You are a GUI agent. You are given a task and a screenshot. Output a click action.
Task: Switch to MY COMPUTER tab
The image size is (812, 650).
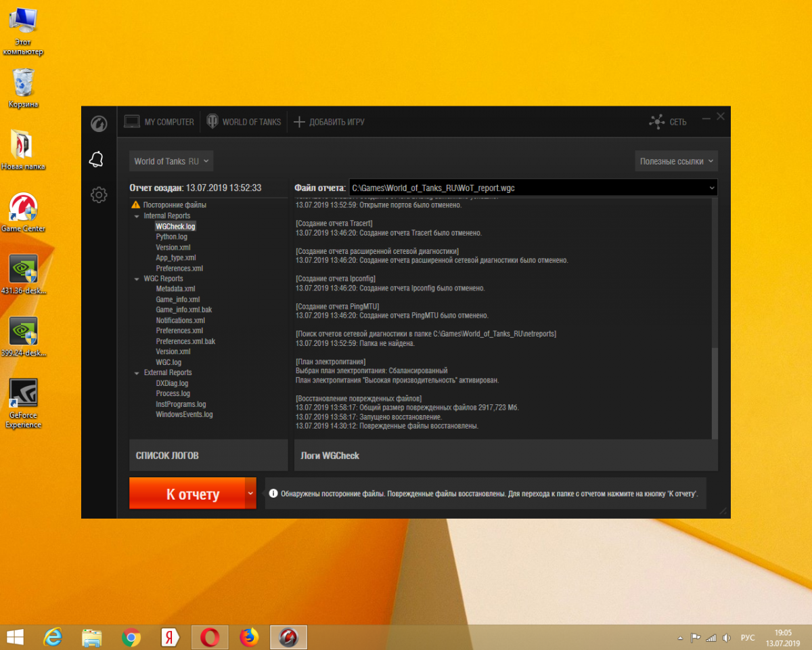159,122
